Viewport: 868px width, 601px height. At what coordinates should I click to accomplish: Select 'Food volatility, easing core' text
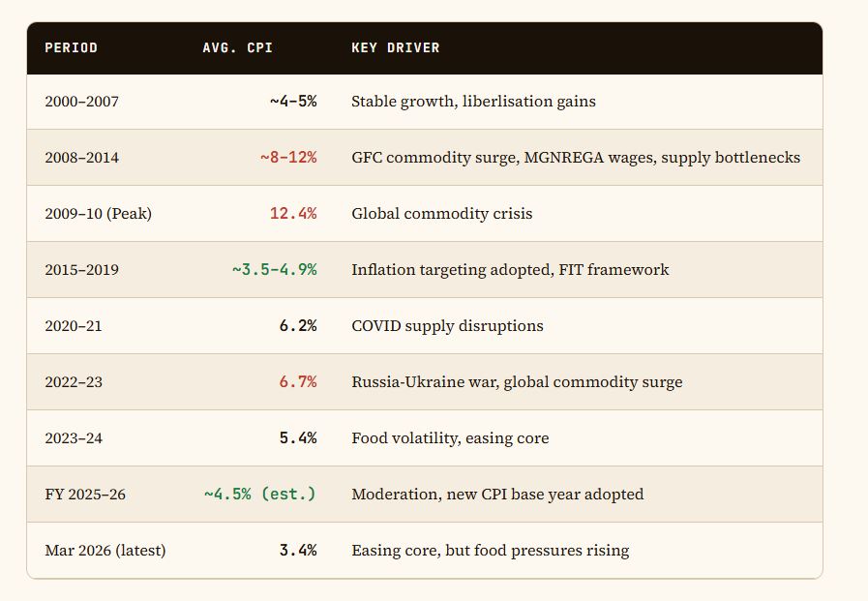(x=450, y=438)
